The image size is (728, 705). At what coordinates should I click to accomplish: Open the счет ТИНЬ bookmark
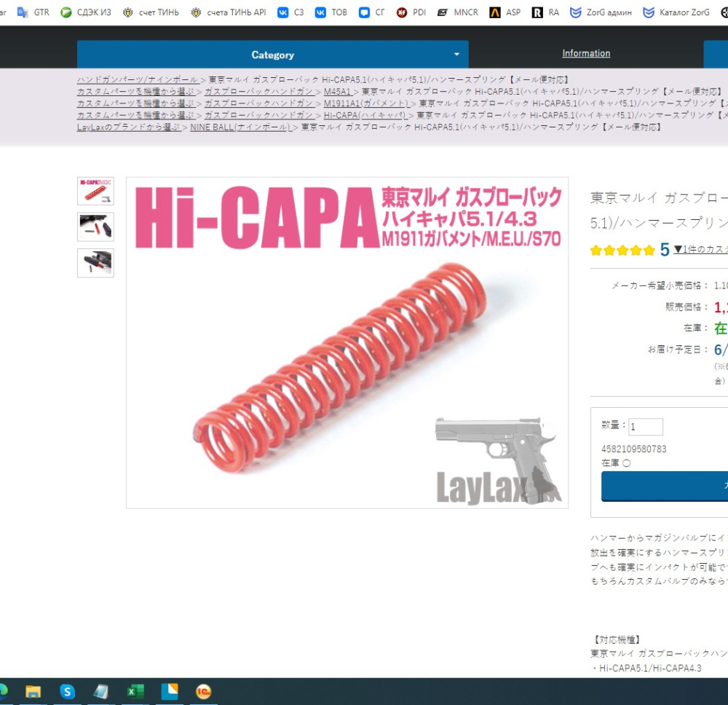151,12
